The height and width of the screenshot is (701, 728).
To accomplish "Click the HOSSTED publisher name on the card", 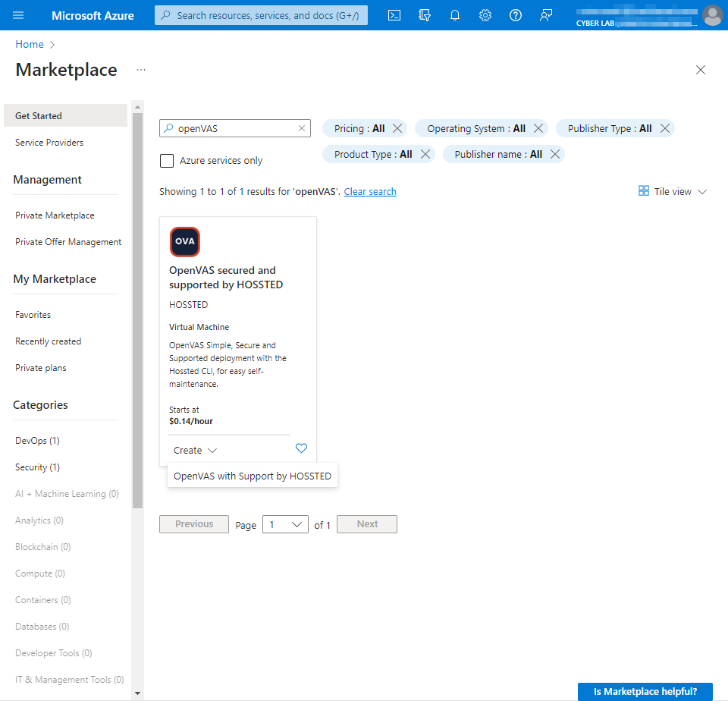I will 189,305.
